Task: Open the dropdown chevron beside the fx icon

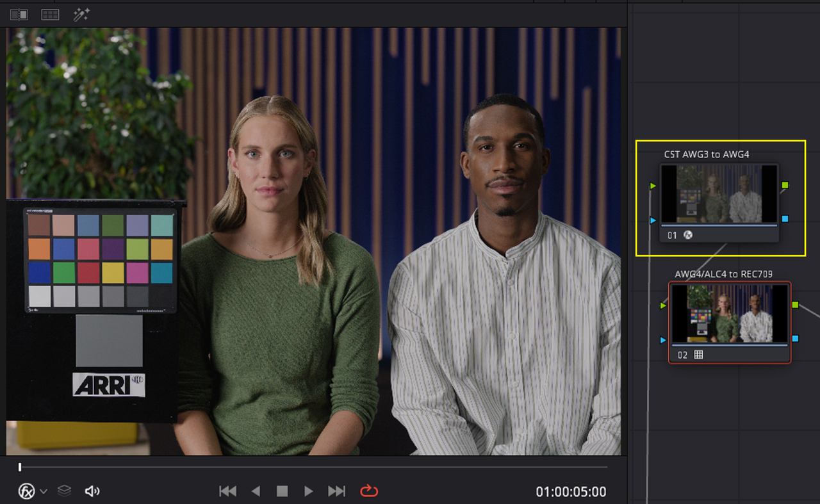Action: click(x=44, y=491)
